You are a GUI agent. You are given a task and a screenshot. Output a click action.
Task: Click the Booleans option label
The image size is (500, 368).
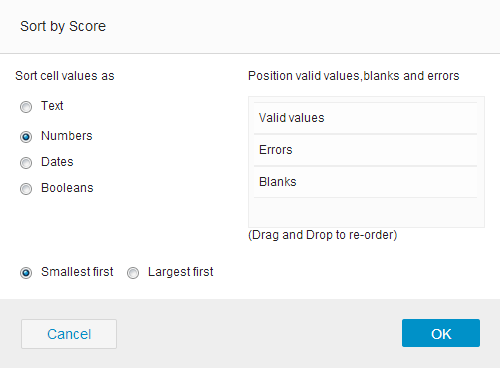[x=67, y=188]
